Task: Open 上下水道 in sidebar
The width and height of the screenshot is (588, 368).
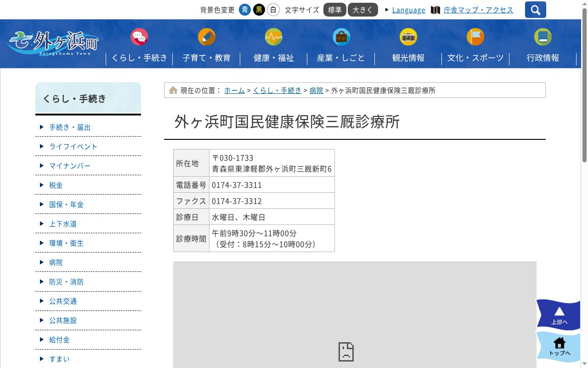Action: (x=63, y=224)
